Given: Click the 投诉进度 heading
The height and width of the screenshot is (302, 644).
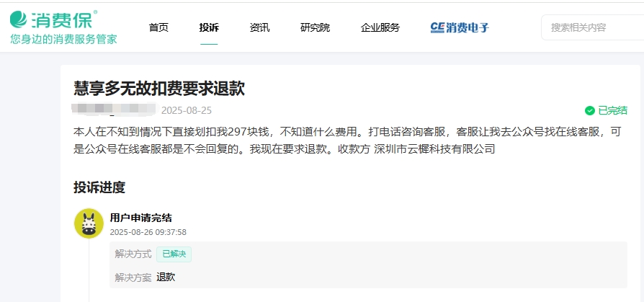Looking at the screenshot, I should click(99, 187).
